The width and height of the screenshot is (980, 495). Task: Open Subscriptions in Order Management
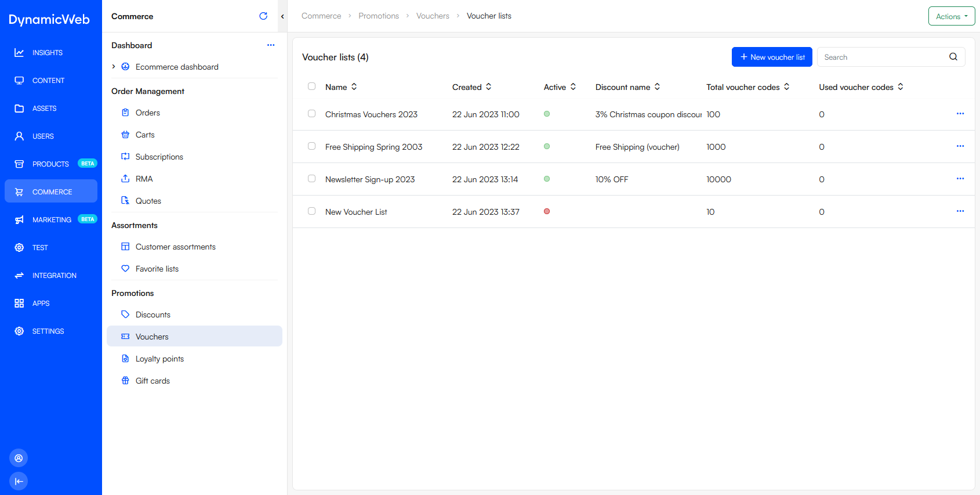coord(194,157)
